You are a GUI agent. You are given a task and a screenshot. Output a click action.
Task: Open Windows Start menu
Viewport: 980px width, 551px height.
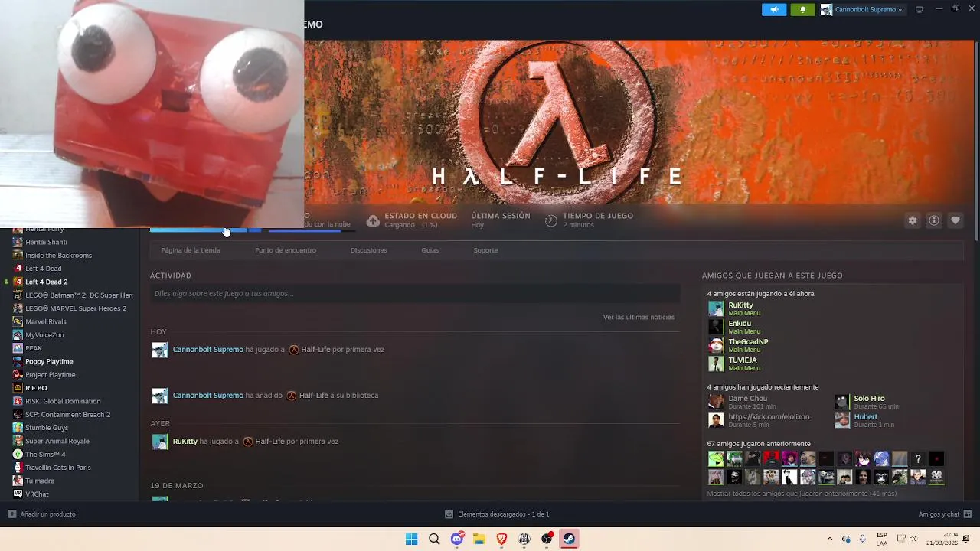click(411, 539)
